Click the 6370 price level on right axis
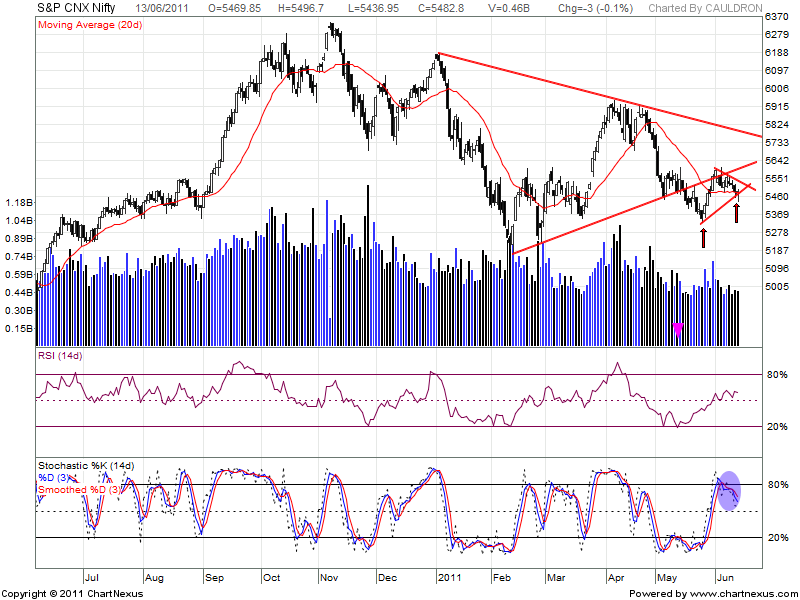This screenshot has height=600, width=800. [777, 18]
